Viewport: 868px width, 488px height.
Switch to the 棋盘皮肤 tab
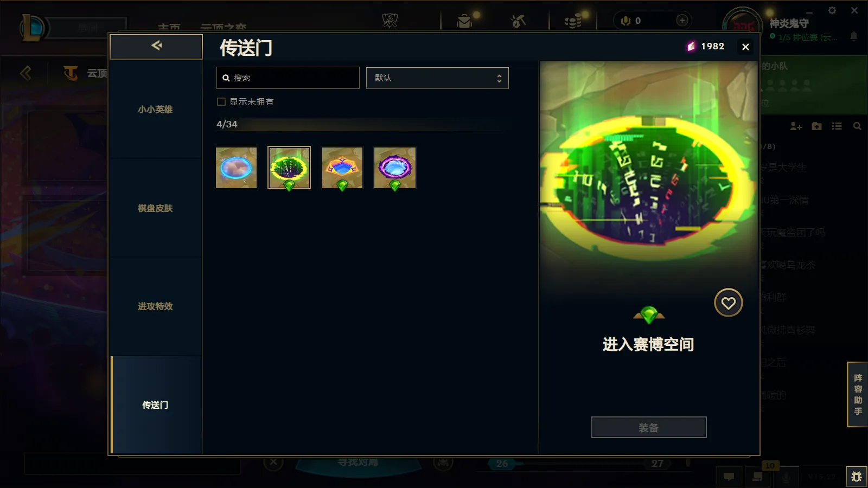click(x=156, y=208)
